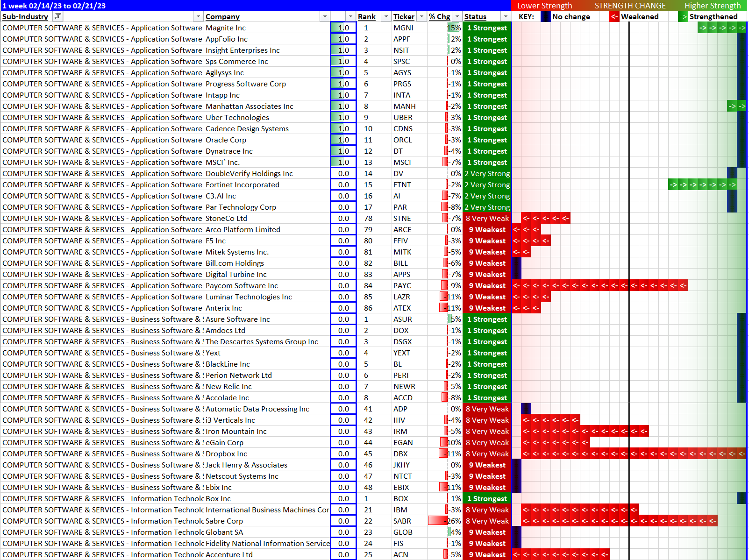The image size is (749, 560).
Task: Select the AppFolio Inc company cell
Action: pyautogui.click(x=267, y=39)
